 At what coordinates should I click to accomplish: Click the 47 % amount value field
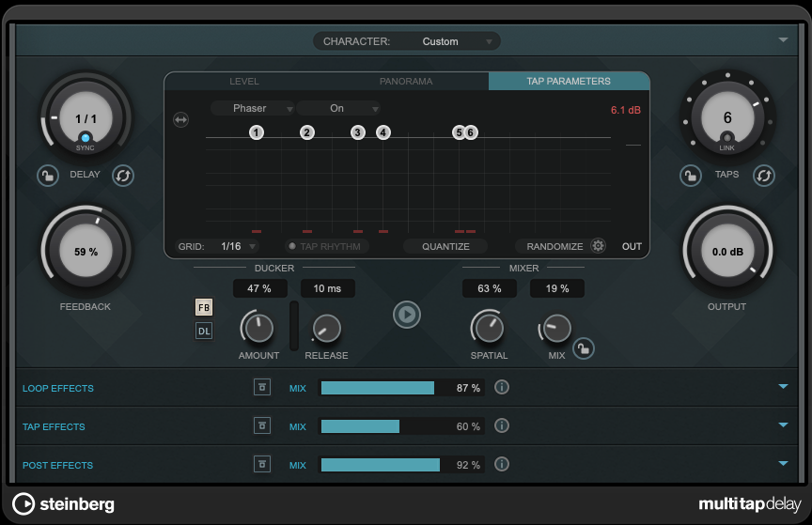(259, 288)
